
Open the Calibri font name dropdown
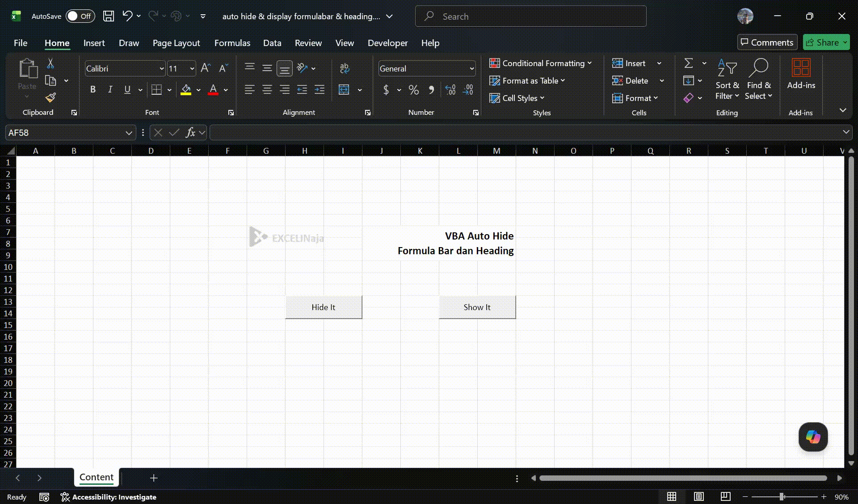click(162, 69)
